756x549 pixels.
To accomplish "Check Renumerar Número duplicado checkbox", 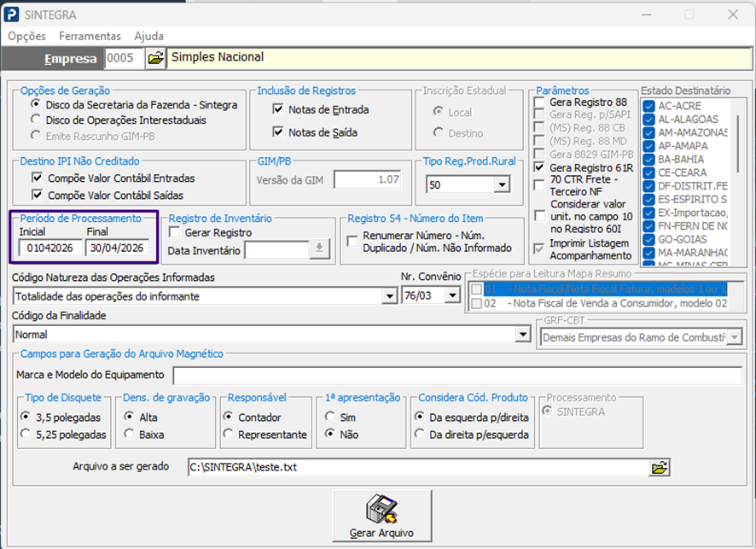I will tap(352, 242).
